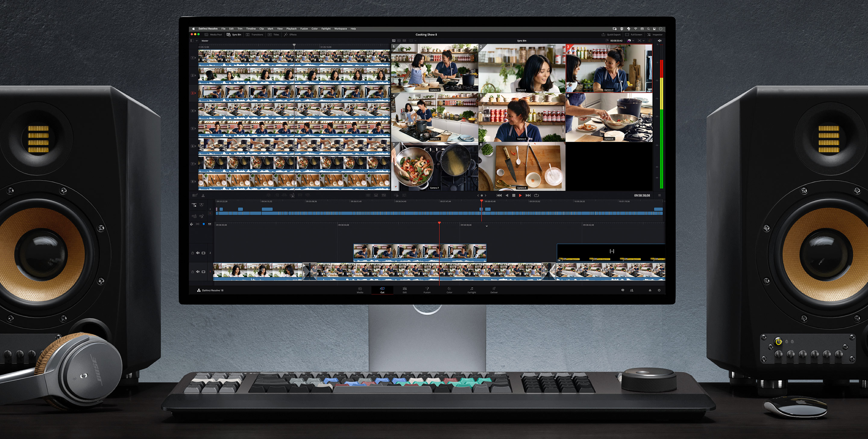Switch to the Color page
The image size is (868, 439).
coord(449,290)
